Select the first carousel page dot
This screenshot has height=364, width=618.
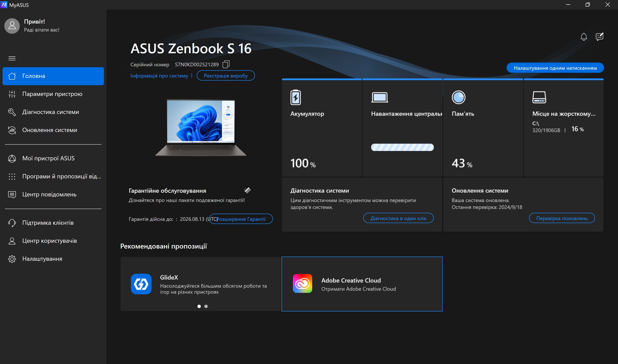point(199,306)
